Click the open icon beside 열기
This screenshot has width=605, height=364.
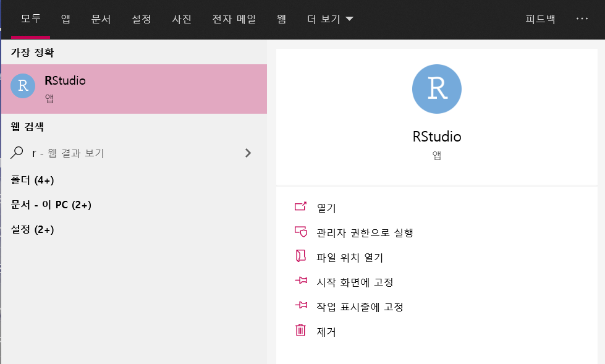[x=300, y=206]
